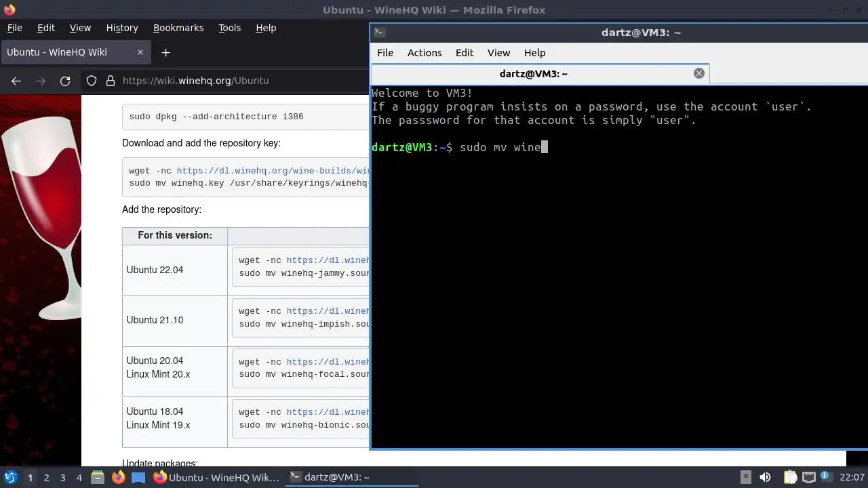
Task: Open Firefox View menu
Action: click(x=80, y=28)
